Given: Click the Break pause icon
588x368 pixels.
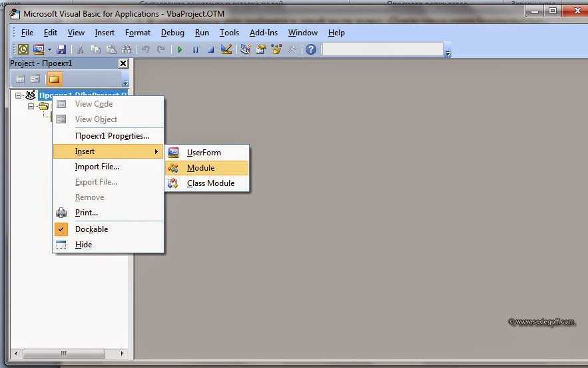Looking at the screenshot, I should click(195, 49).
